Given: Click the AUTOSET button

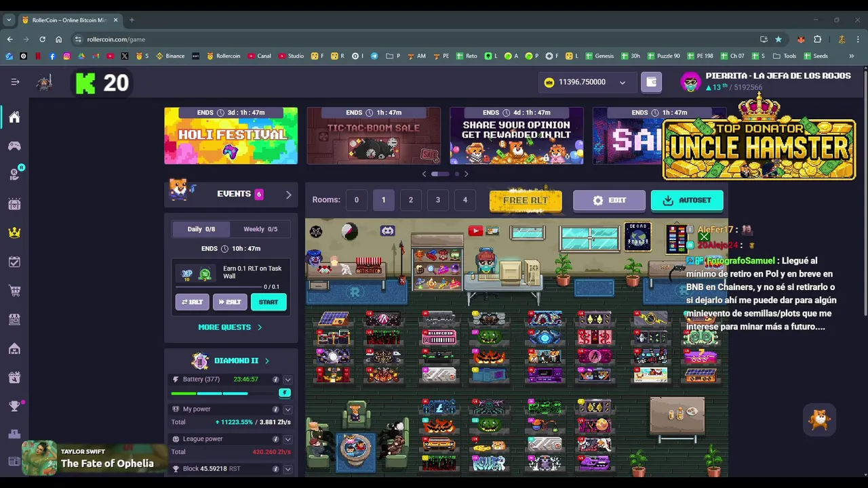Looking at the screenshot, I should tap(687, 201).
